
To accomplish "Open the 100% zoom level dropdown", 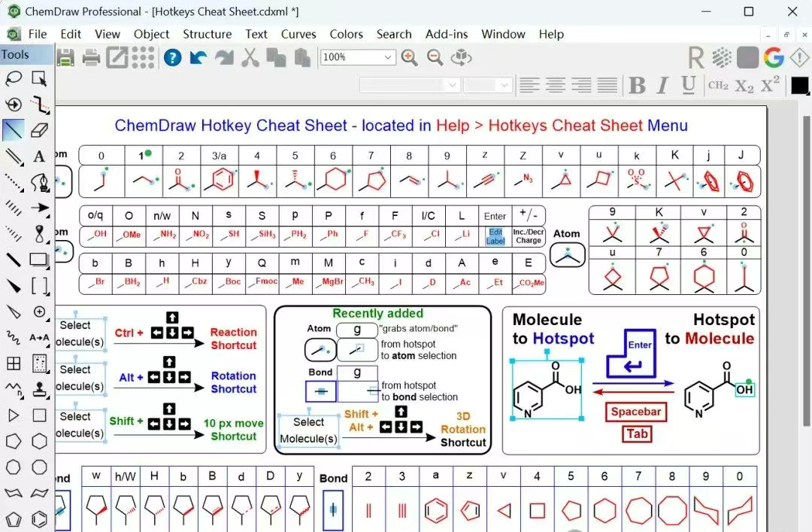I will coord(388,57).
